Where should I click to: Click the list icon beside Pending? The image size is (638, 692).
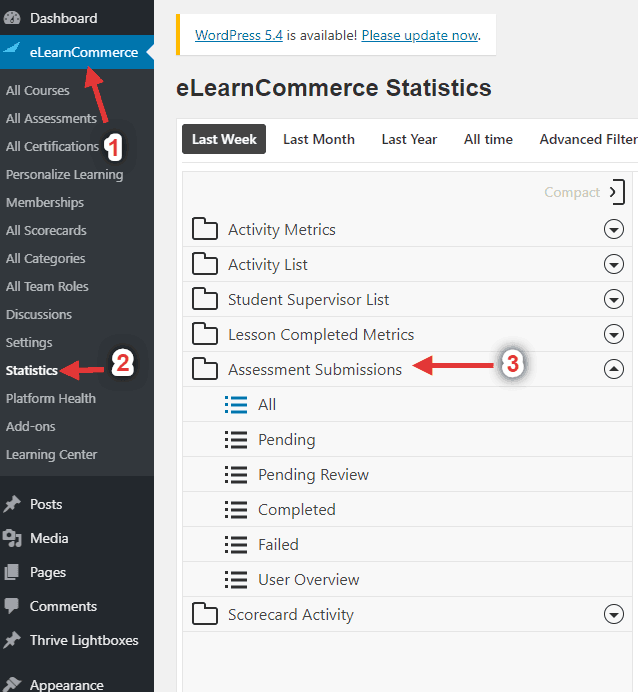236,440
